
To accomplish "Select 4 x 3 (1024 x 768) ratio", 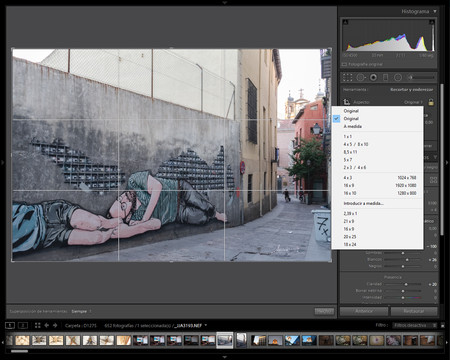I will click(x=378, y=178).
